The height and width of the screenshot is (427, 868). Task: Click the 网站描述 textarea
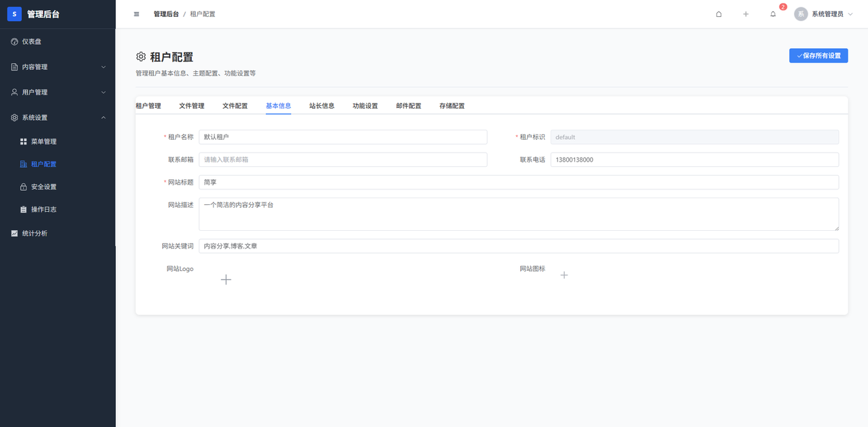519,215
